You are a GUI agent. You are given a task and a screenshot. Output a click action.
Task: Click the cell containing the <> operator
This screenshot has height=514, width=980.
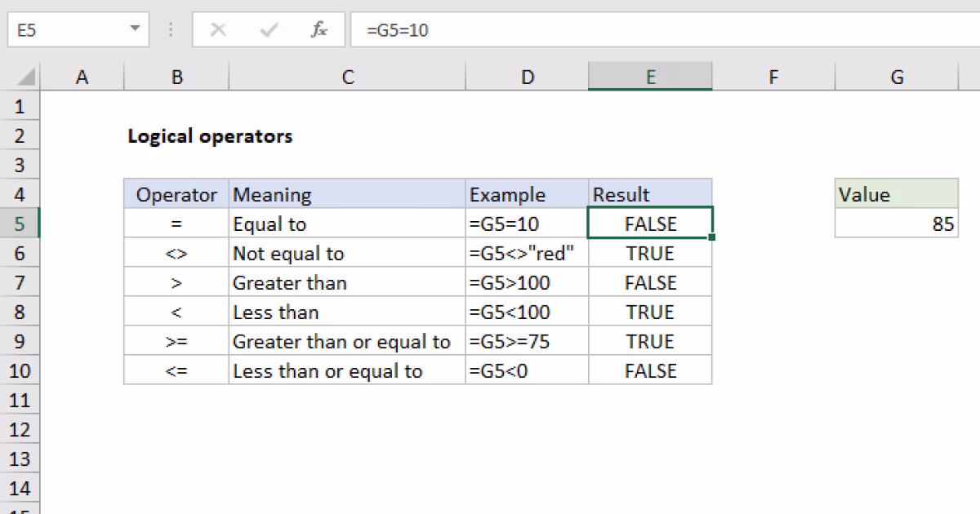pos(176,253)
